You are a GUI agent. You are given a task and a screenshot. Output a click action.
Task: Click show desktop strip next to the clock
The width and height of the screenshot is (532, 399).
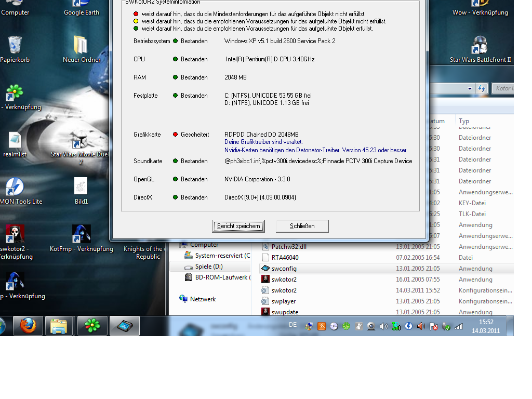pos(510,326)
